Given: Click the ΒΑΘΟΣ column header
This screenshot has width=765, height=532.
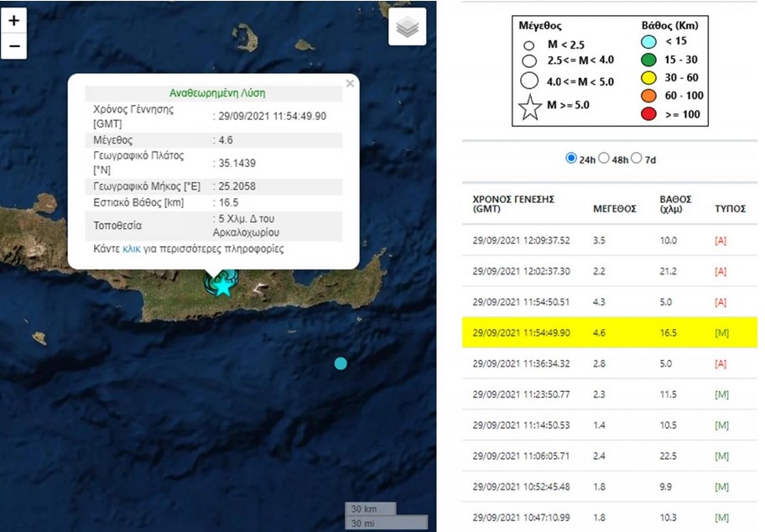Looking at the screenshot, I should (x=676, y=204).
